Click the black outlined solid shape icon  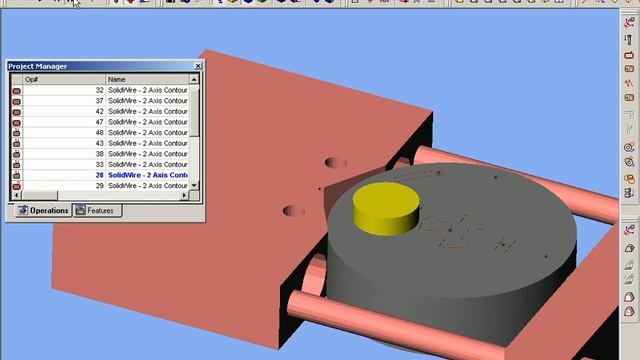click(x=629, y=249)
